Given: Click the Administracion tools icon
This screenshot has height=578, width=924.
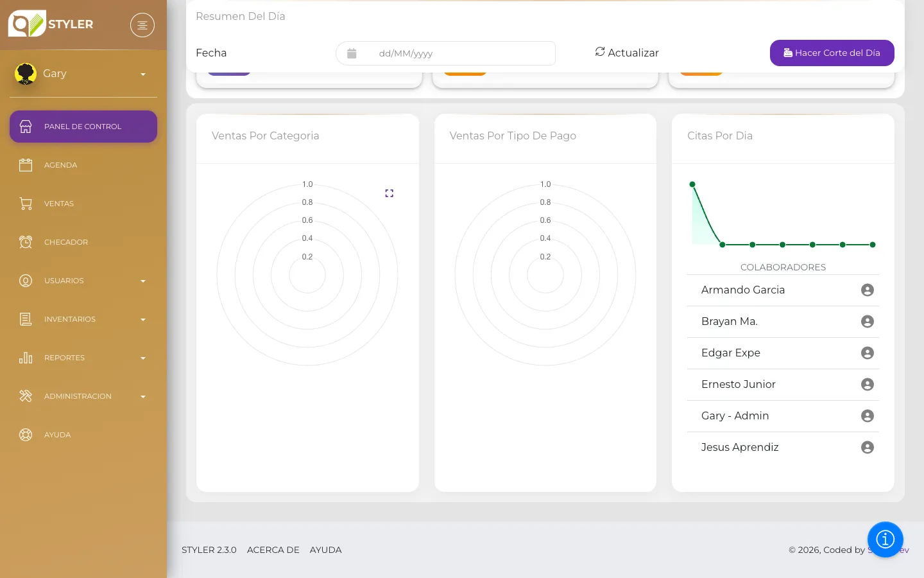Looking at the screenshot, I should point(26,396).
